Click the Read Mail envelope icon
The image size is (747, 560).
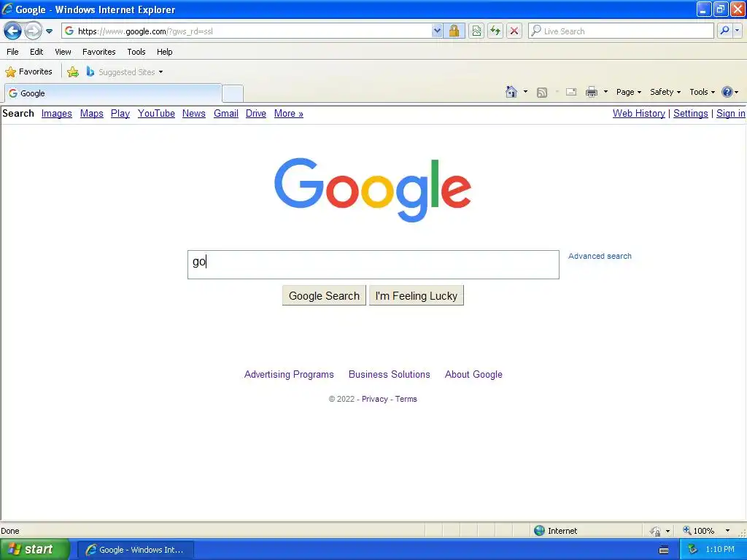point(571,92)
